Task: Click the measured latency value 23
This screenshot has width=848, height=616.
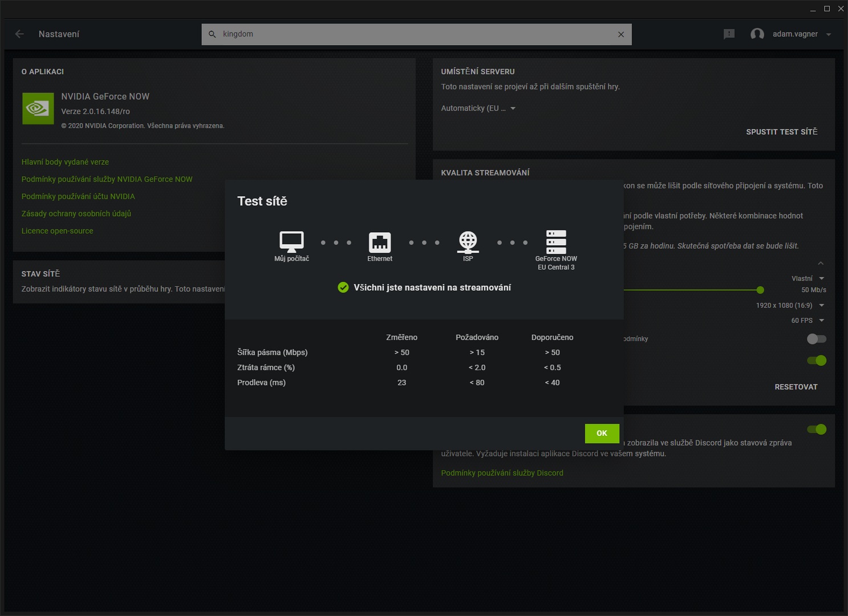Action: click(401, 383)
